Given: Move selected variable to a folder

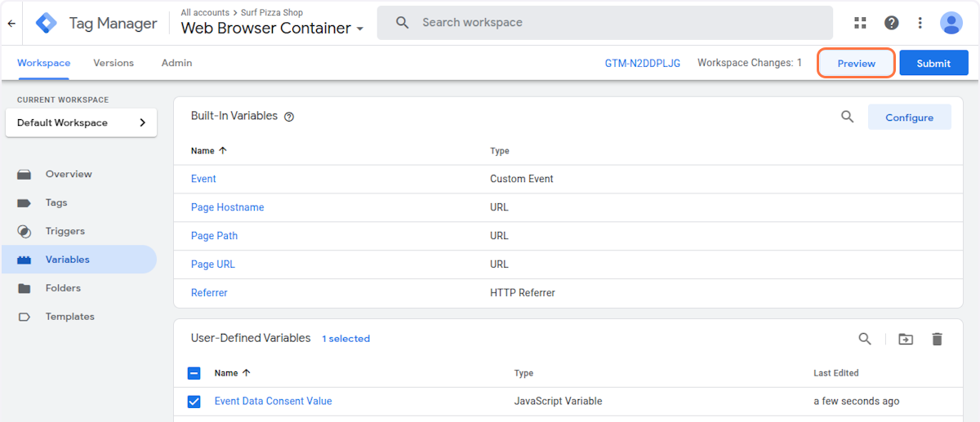Looking at the screenshot, I should pyautogui.click(x=906, y=339).
